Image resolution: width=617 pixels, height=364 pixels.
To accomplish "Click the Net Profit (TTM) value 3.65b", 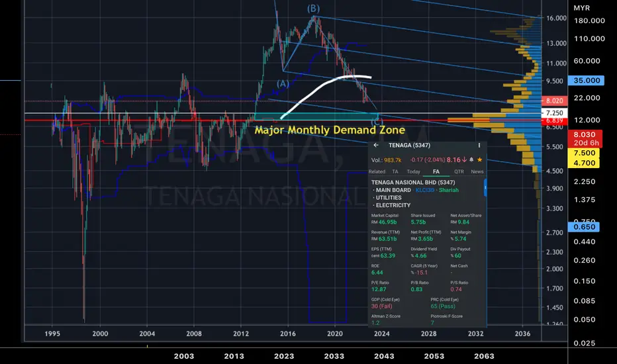I will 425,239.
